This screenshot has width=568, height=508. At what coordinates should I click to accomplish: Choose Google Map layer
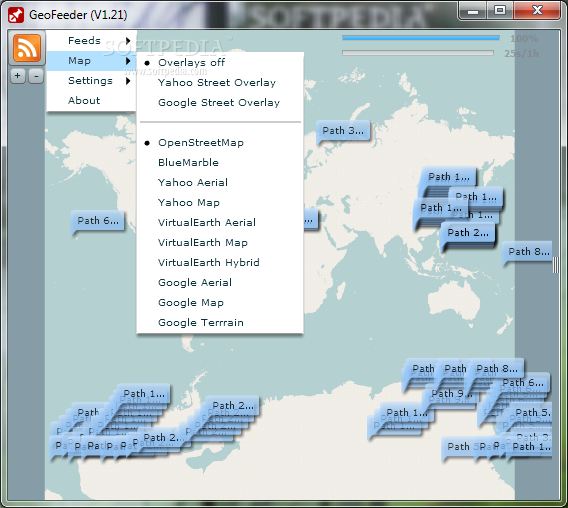pos(220,303)
